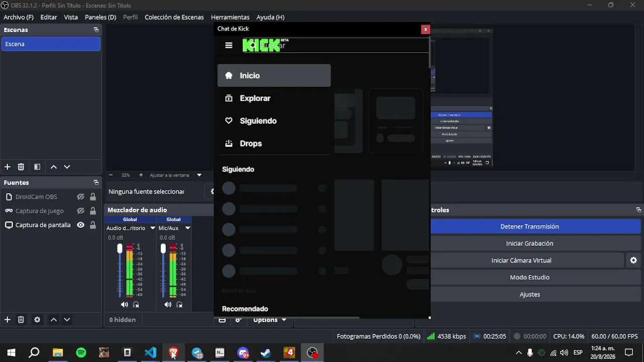The image size is (644, 362).
Task: Expand the Audio del escritorio channel options
Action: click(152, 228)
